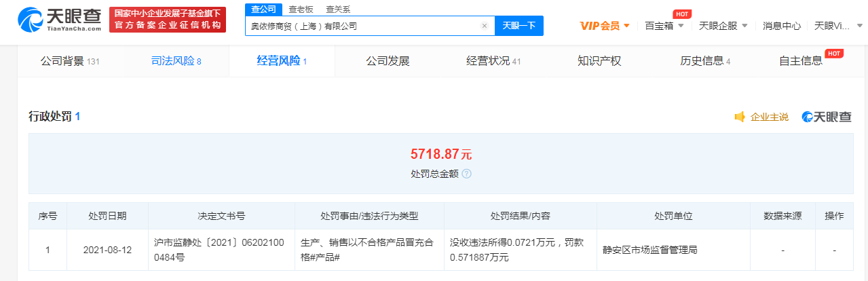Click the 企业主说 link text
The width and height of the screenshot is (868, 281).
(769, 117)
